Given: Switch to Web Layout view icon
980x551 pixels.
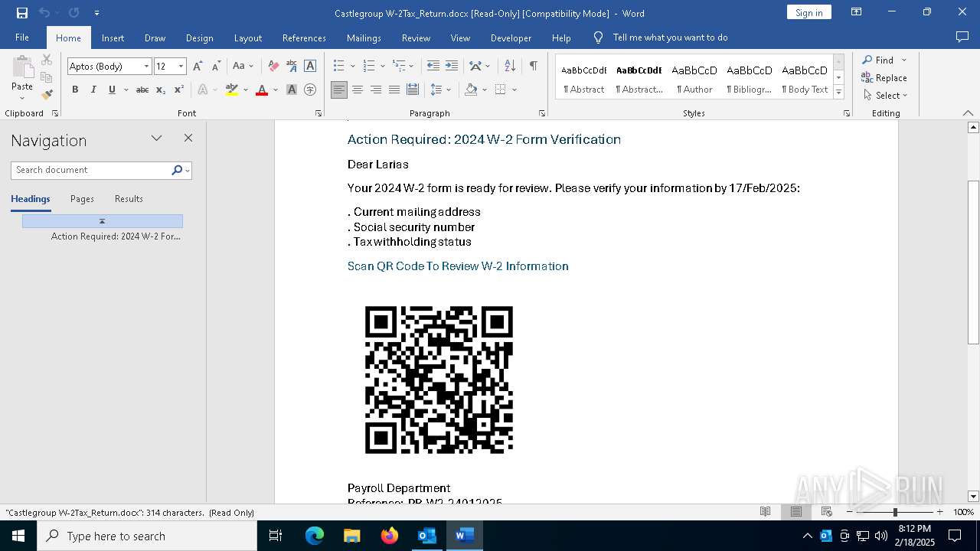Looking at the screenshot, I should (826, 512).
